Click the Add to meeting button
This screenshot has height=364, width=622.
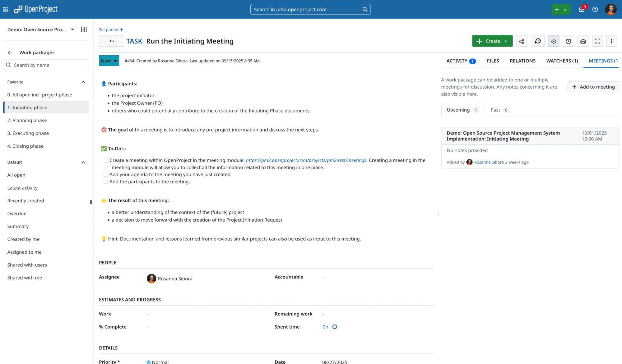(x=593, y=87)
